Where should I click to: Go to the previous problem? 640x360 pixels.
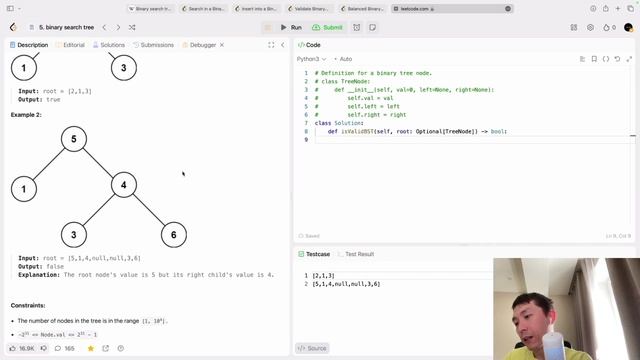click(x=104, y=27)
